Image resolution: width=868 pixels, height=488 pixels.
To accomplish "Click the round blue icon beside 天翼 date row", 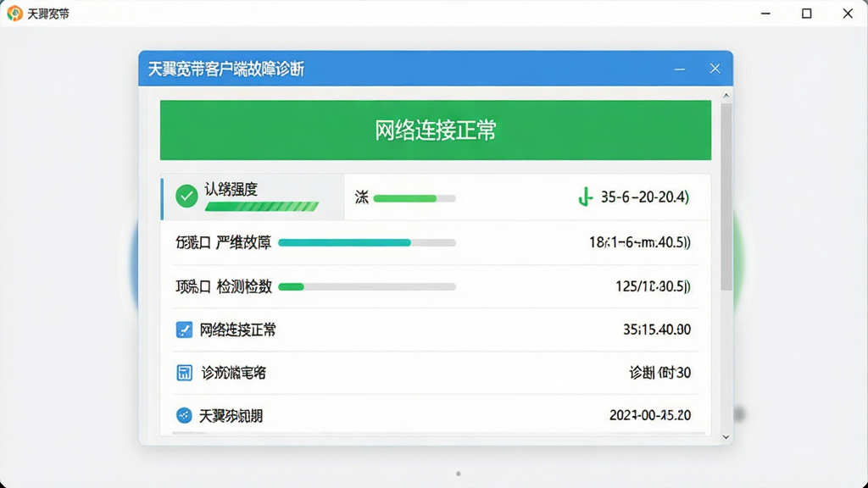I will [184, 415].
